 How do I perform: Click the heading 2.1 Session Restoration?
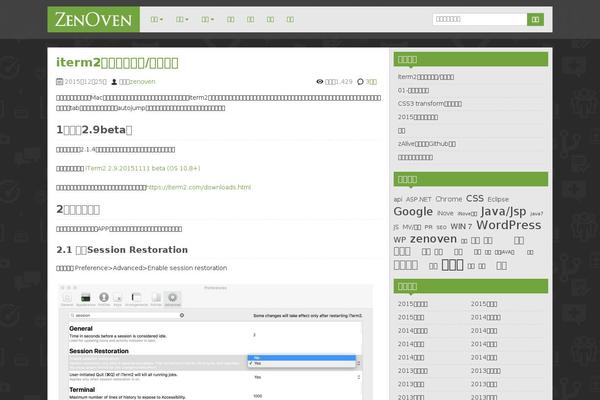(x=122, y=250)
